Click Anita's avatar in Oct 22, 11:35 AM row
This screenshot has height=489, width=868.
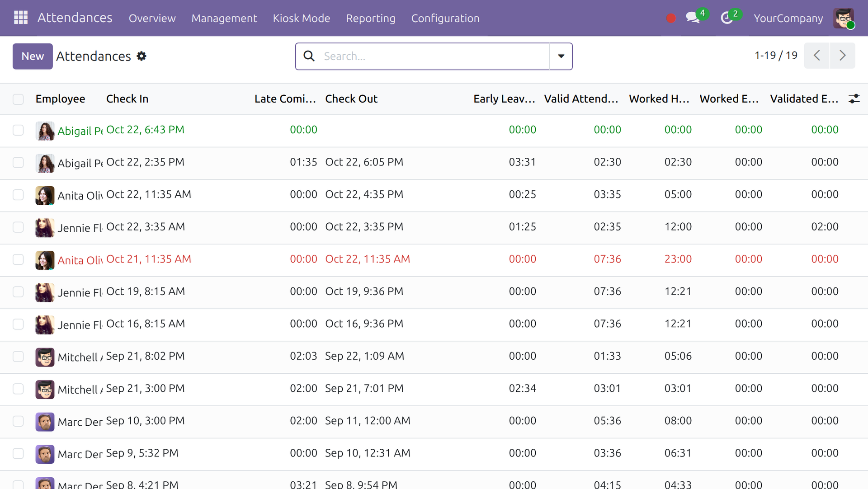[45, 196]
